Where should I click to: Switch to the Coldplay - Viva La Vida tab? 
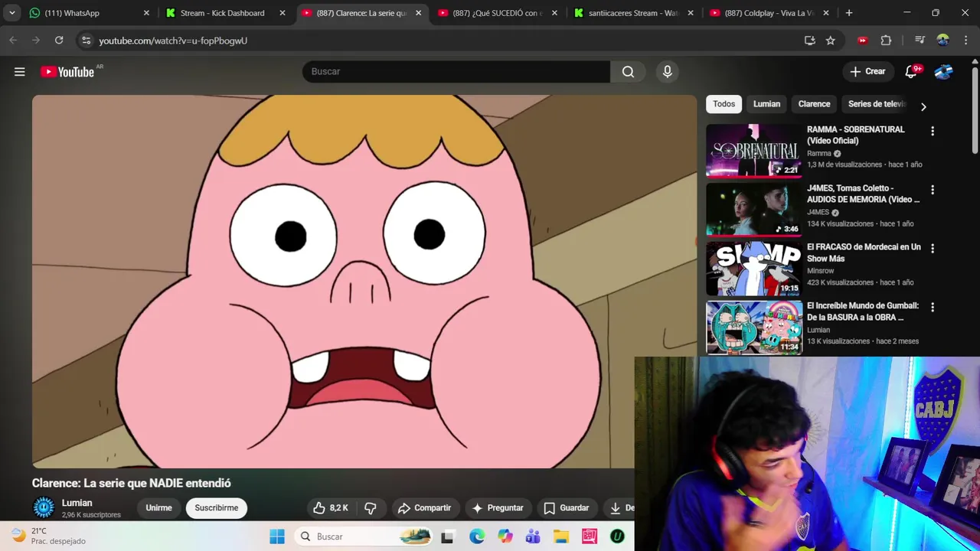[x=769, y=13]
